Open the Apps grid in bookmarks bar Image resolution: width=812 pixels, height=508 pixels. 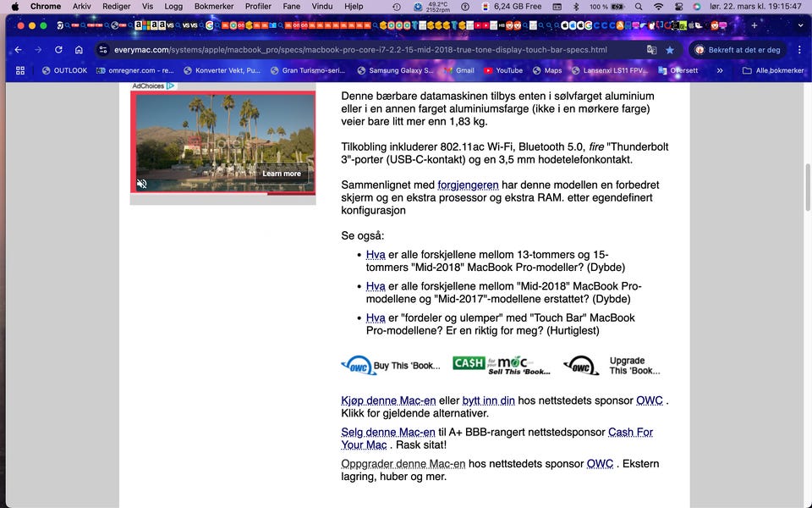[20, 70]
